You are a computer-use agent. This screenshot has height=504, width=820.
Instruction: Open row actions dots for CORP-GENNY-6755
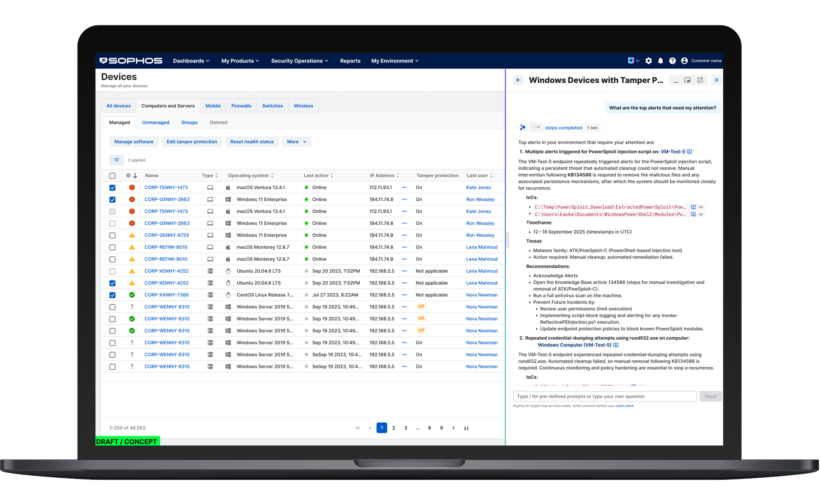coord(404,235)
